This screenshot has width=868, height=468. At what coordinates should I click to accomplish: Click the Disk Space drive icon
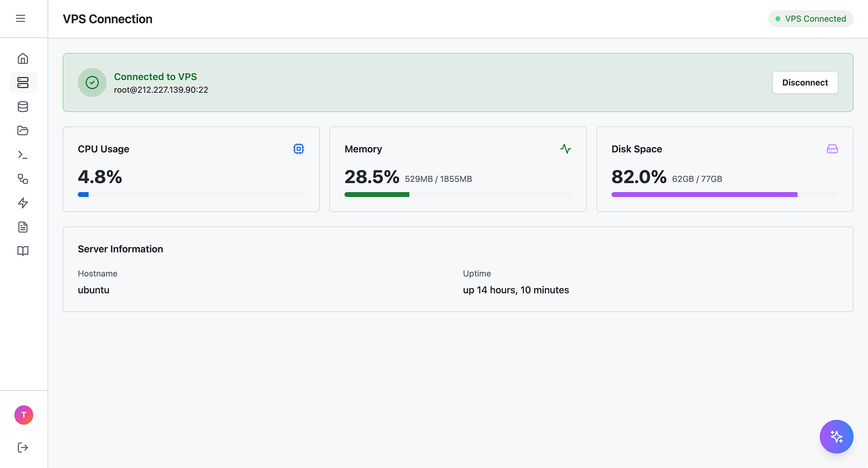[832, 149]
